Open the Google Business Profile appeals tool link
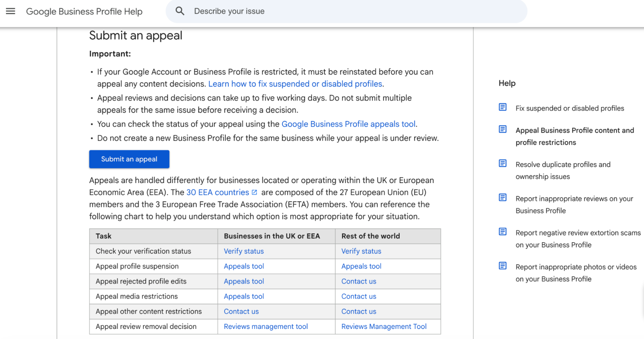The image size is (644, 339). [349, 124]
